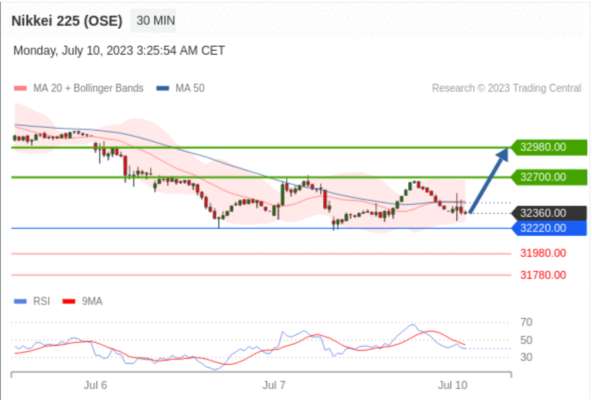The width and height of the screenshot is (592, 400).
Task: Select the 32220.00 pivot price label
Action: [549, 228]
